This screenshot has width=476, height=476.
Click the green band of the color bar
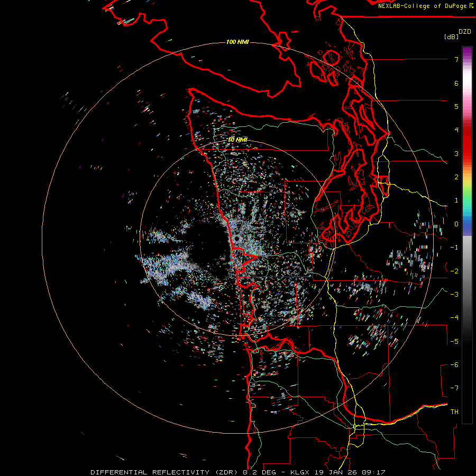(467, 194)
